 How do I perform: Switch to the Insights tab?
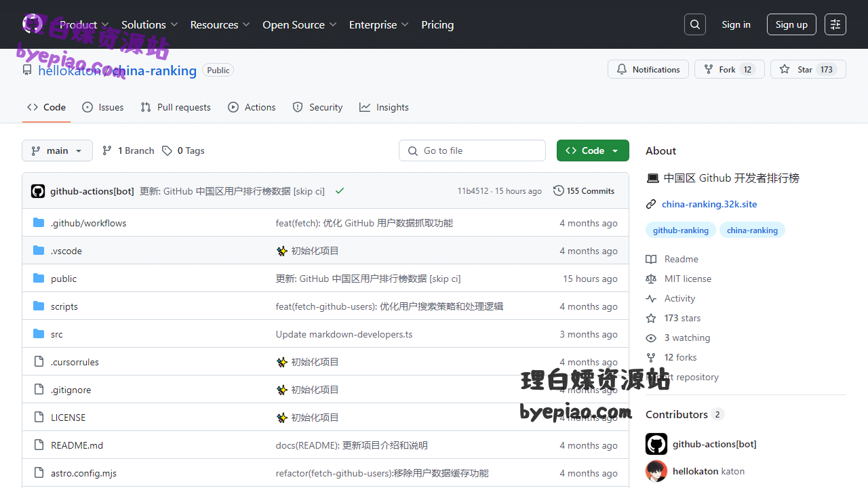(x=384, y=107)
